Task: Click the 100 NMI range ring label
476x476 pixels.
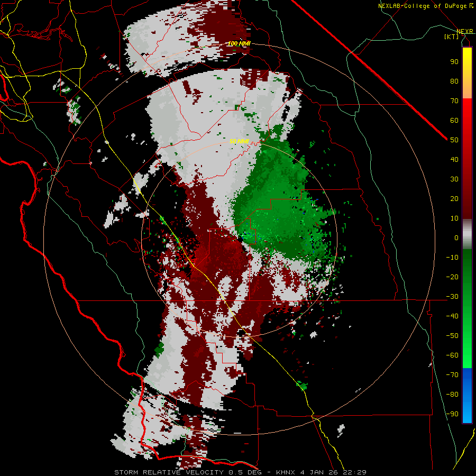Action: 239,44
